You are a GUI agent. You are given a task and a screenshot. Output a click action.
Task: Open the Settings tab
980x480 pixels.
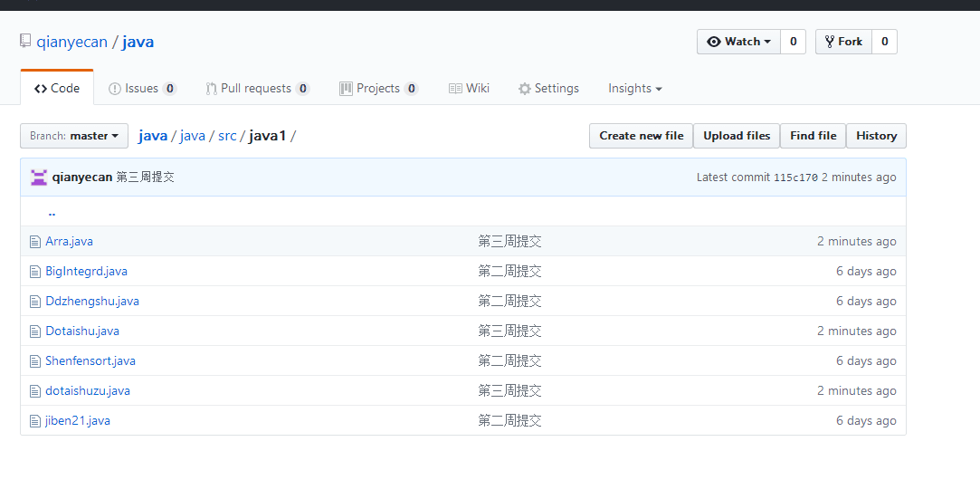(x=548, y=88)
